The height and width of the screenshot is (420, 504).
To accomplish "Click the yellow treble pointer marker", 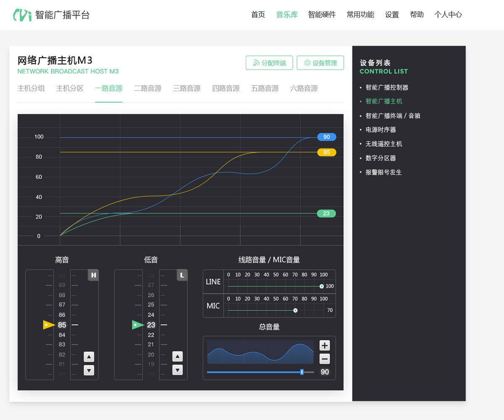I will point(49,325).
